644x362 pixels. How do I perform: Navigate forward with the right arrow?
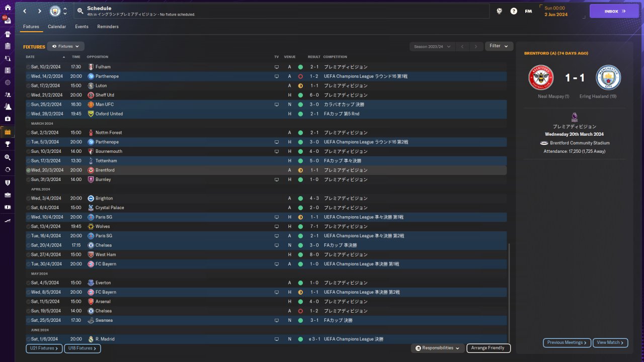[40, 11]
